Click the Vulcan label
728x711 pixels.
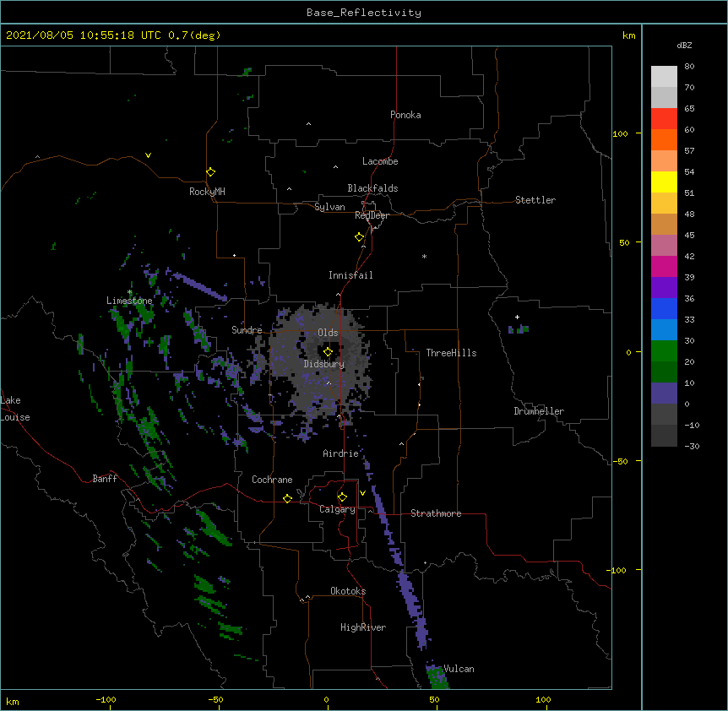[459, 669]
